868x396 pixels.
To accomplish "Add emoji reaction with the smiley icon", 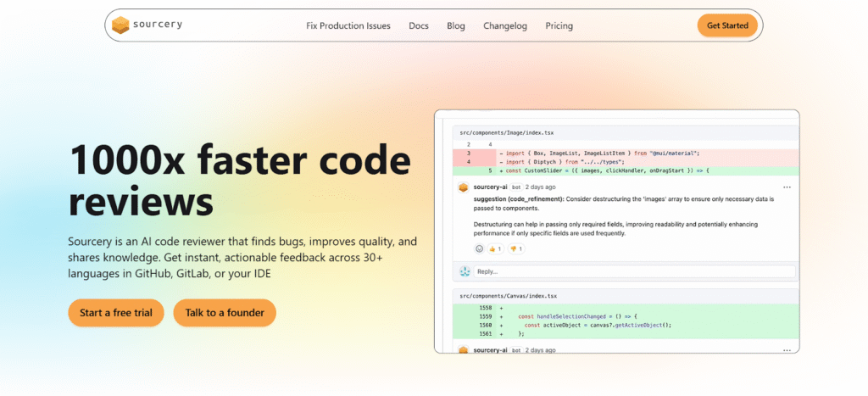I will pyautogui.click(x=479, y=248).
